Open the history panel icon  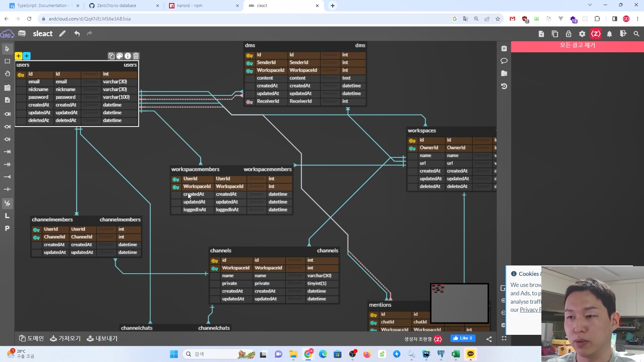coord(504,86)
